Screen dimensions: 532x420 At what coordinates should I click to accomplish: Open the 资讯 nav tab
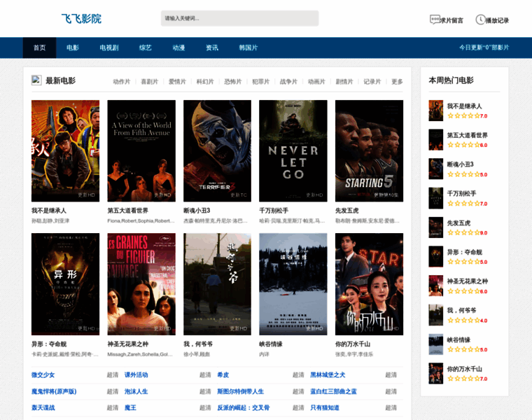(x=211, y=48)
